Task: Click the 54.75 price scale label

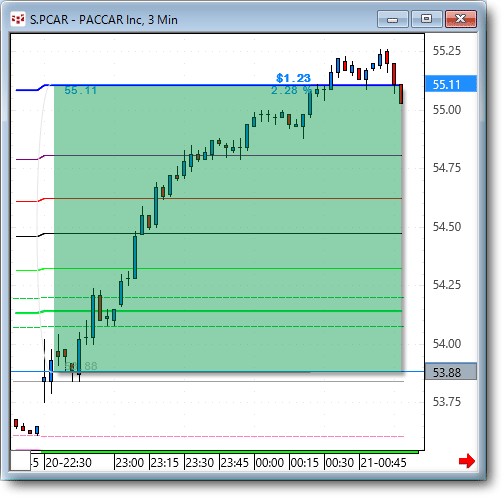Action: [447, 168]
